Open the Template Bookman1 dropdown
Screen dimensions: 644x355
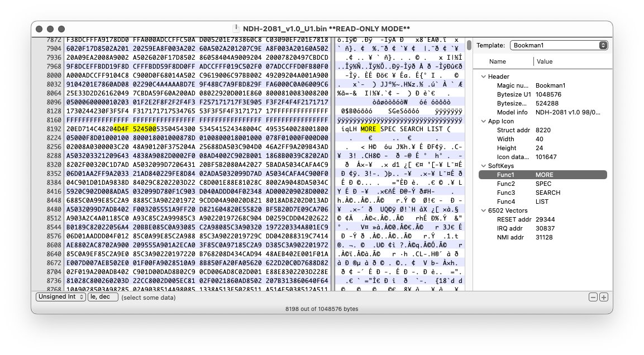tap(559, 45)
